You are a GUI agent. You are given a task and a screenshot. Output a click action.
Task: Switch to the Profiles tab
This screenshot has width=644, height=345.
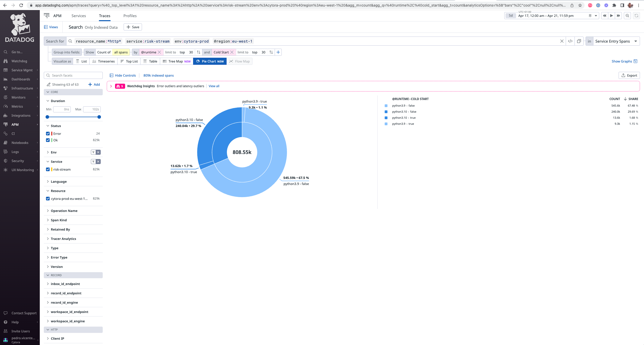[x=130, y=16]
